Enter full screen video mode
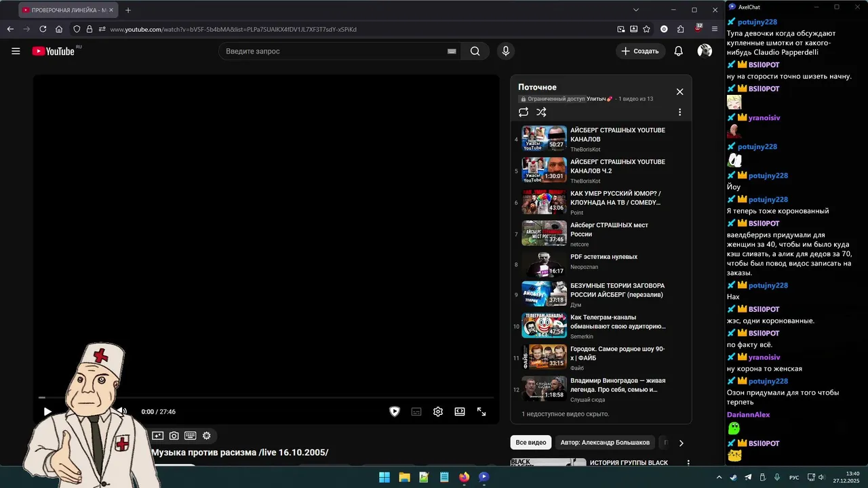 [x=481, y=411]
